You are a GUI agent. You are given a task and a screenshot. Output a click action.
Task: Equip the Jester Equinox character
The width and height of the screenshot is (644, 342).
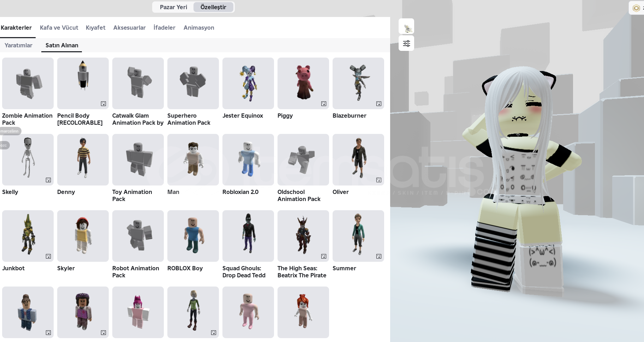point(248,83)
